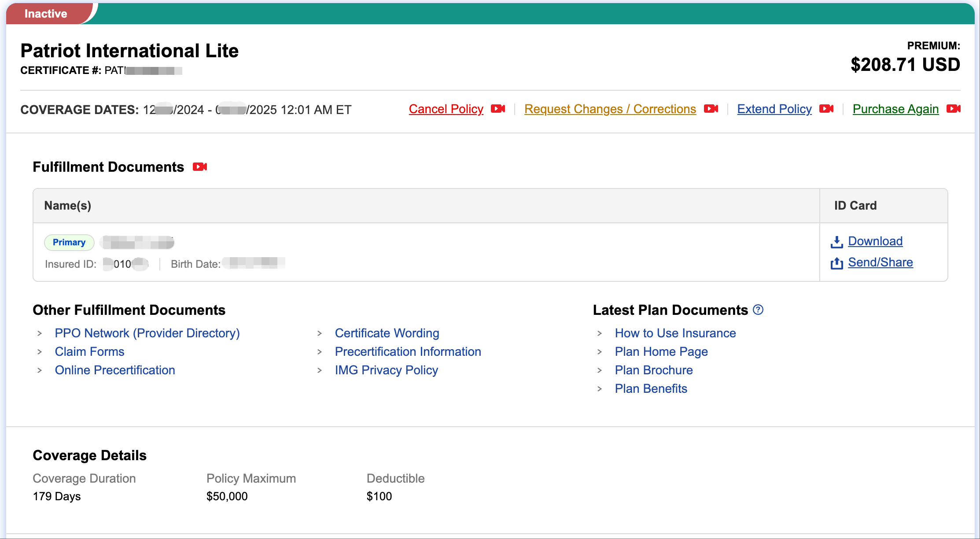Click video icon beside Extend Policy
Image resolution: width=980 pixels, height=539 pixels.
pos(826,109)
